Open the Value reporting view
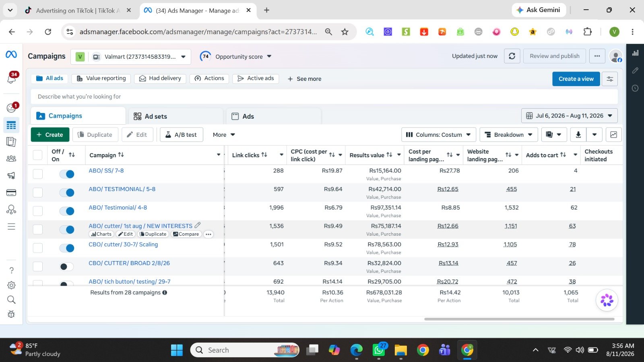Viewport: 644px width, 362px height. pos(101,78)
